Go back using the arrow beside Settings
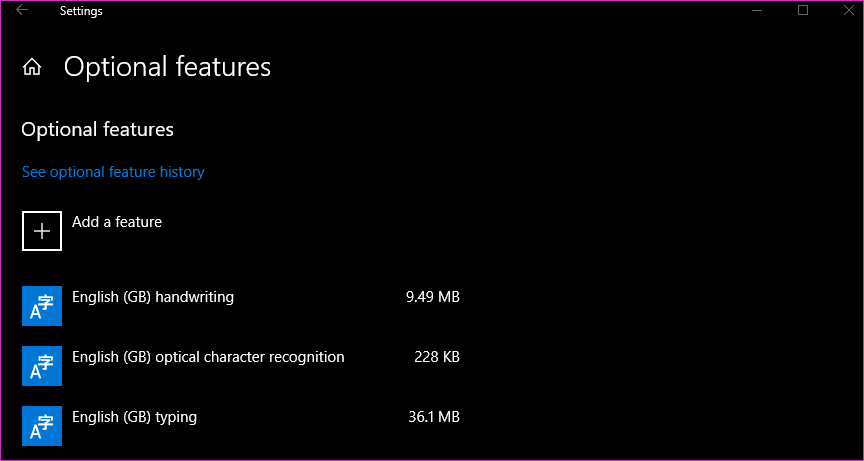Image resolution: width=864 pixels, height=461 pixels. 22,10
